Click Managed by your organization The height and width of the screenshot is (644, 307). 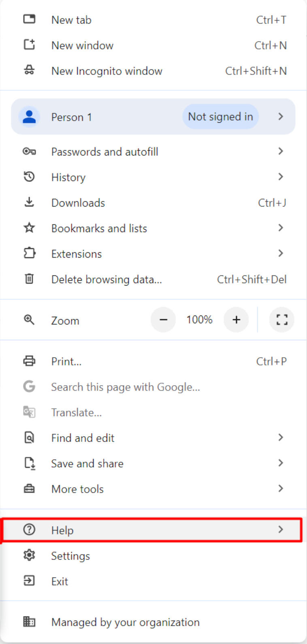click(x=125, y=622)
